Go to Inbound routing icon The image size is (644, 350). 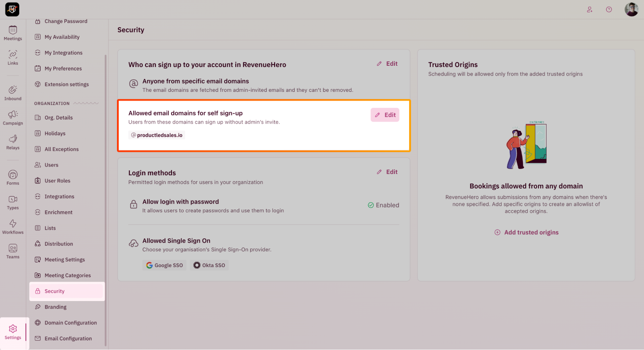[x=13, y=93]
